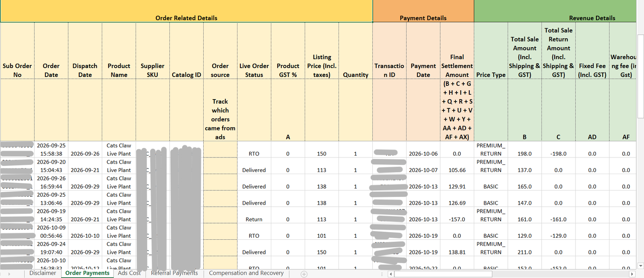Select the Revenue Details merged header

tap(555, 11)
